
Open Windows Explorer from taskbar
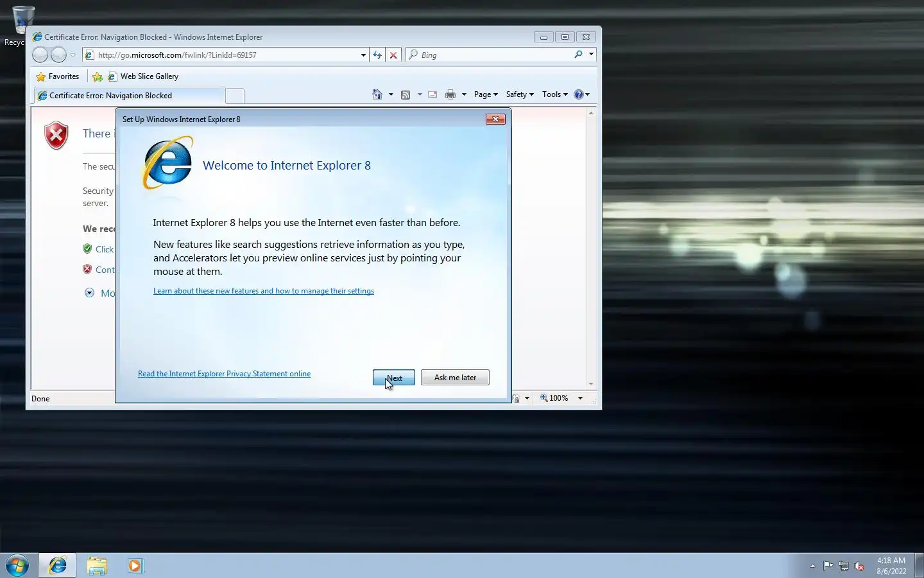pyautogui.click(x=97, y=566)
